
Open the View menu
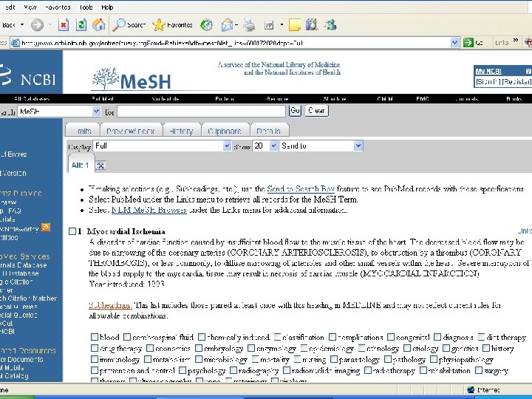pos(30,7)
